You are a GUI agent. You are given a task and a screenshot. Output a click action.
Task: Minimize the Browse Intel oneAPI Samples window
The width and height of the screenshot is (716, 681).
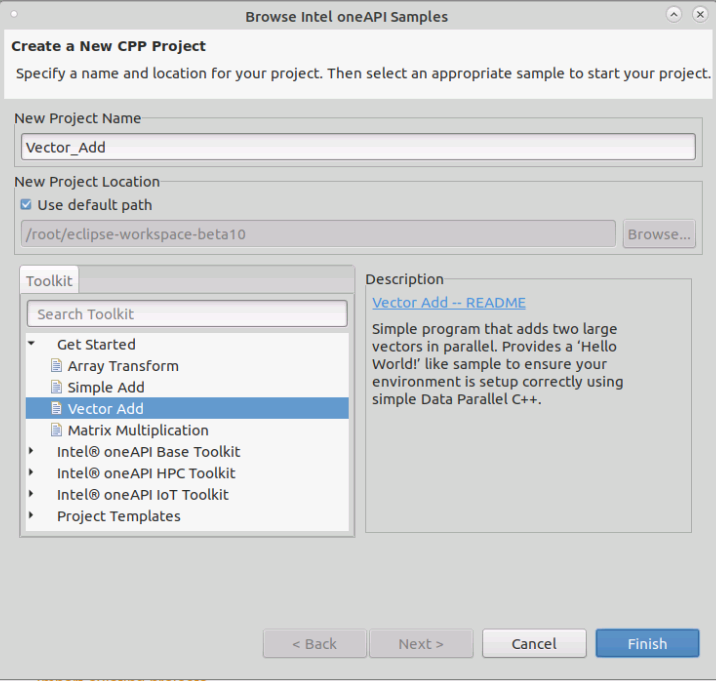(673, 16)
